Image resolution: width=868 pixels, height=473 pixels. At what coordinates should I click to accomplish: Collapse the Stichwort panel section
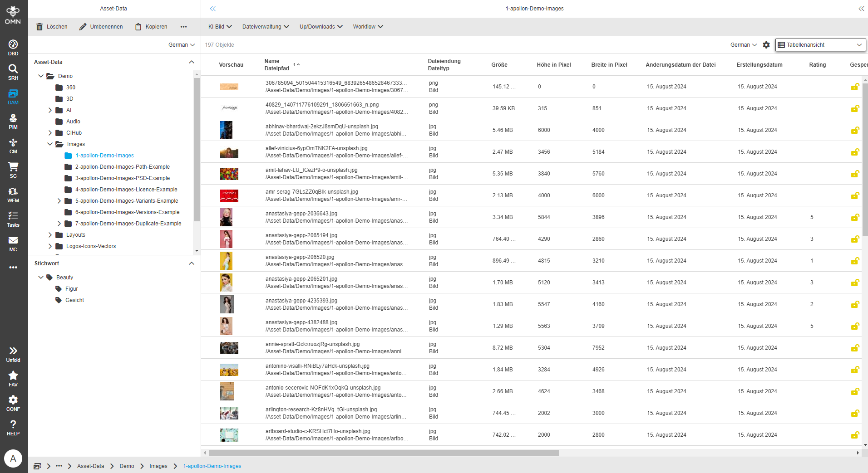click(192, 263)
